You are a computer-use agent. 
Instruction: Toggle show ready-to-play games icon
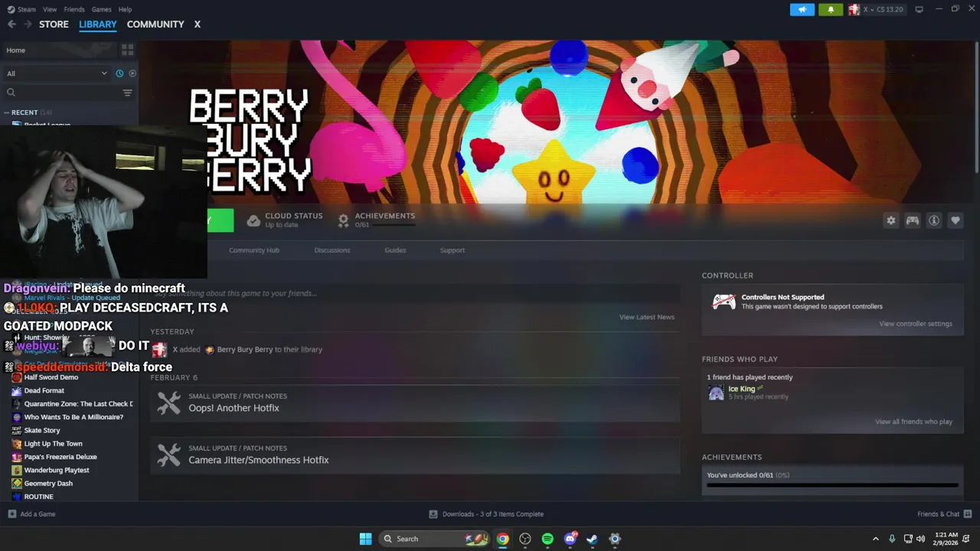tap(132, 73)
